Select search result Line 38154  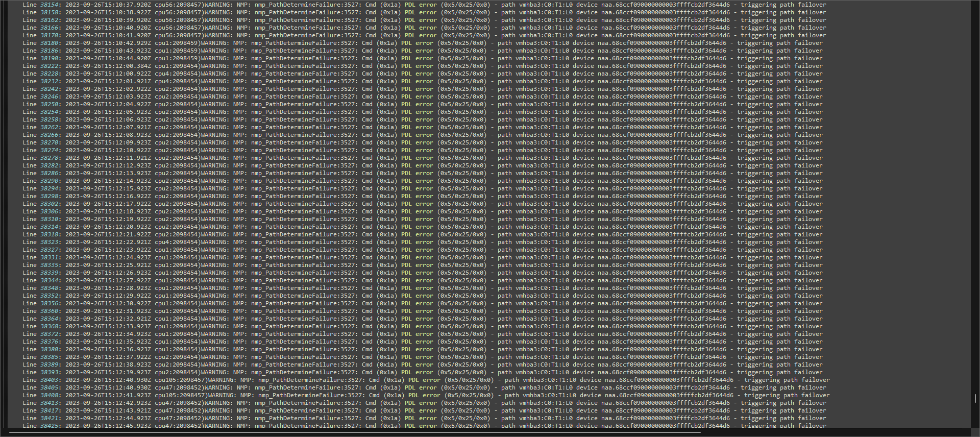pos(424,5)
